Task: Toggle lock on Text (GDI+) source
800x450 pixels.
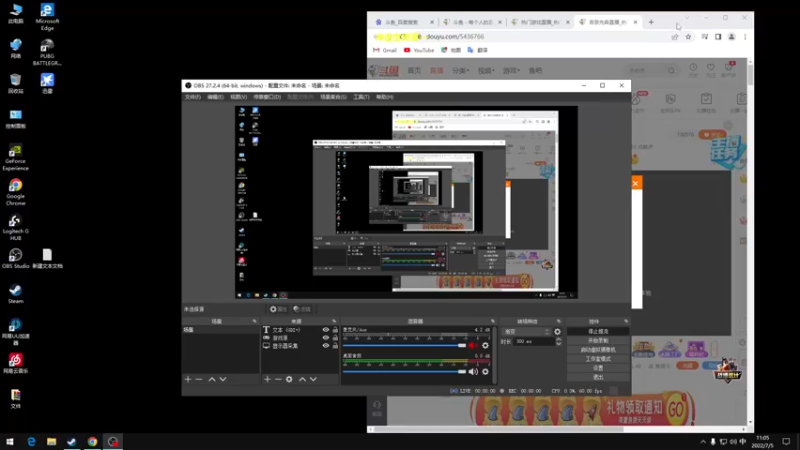Action: (335, 330)
